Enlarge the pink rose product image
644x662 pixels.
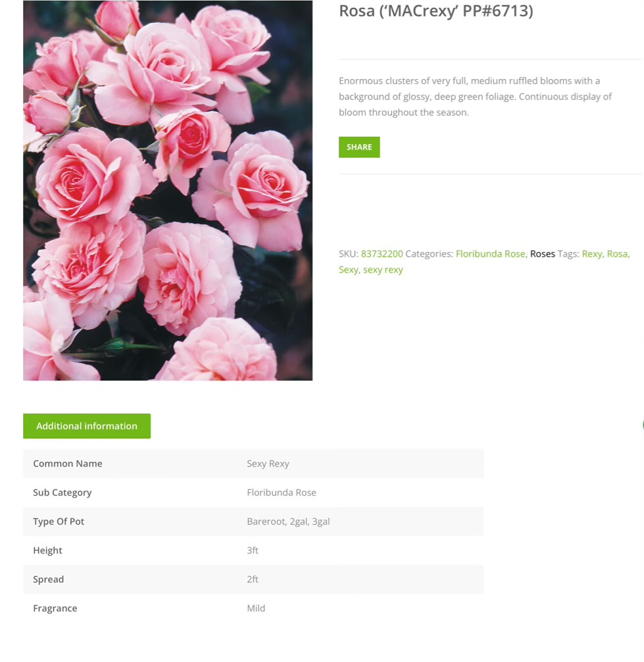point(168,190)
